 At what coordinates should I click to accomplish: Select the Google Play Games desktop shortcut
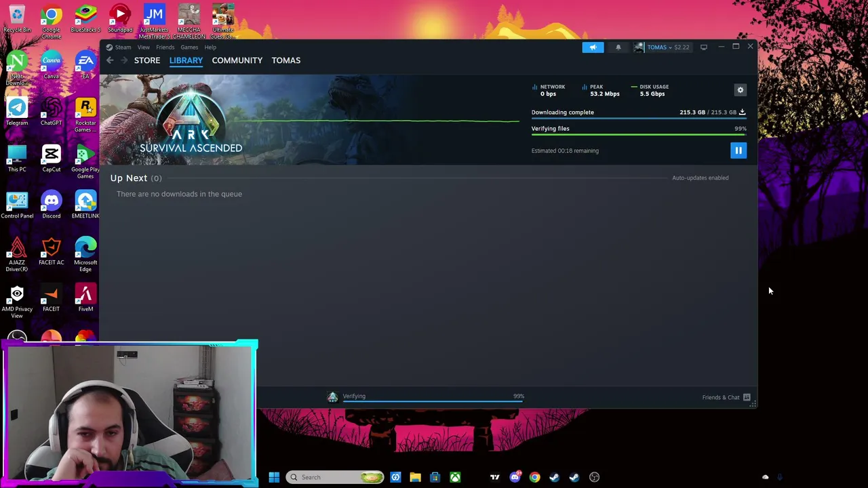click(x=85, y=162)
